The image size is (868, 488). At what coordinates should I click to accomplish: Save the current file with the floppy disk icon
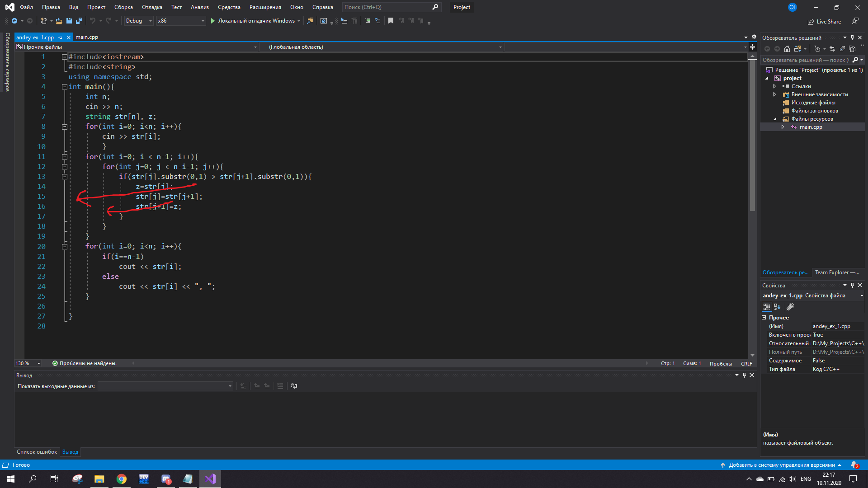pyautogui.click(x=69, y=21)
